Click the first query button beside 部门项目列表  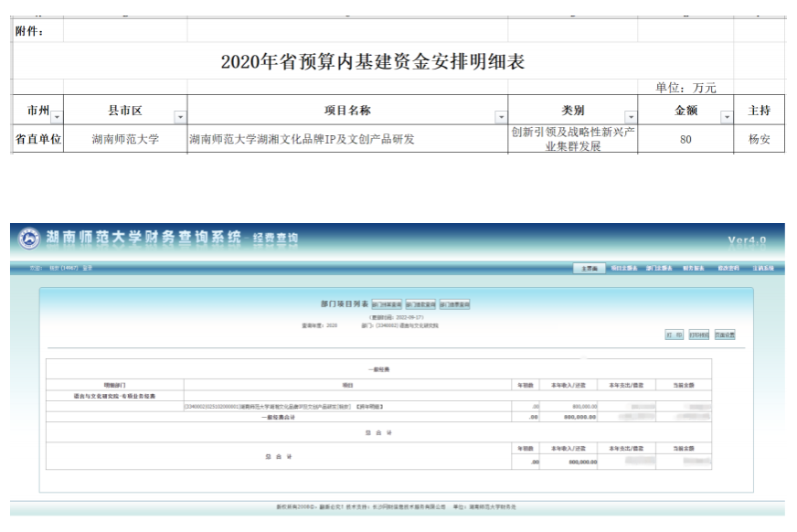(x=387, y=305)
